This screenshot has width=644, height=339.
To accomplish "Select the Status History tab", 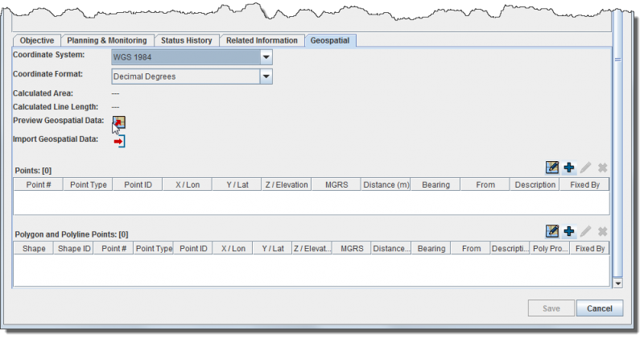I will point(186,40).
